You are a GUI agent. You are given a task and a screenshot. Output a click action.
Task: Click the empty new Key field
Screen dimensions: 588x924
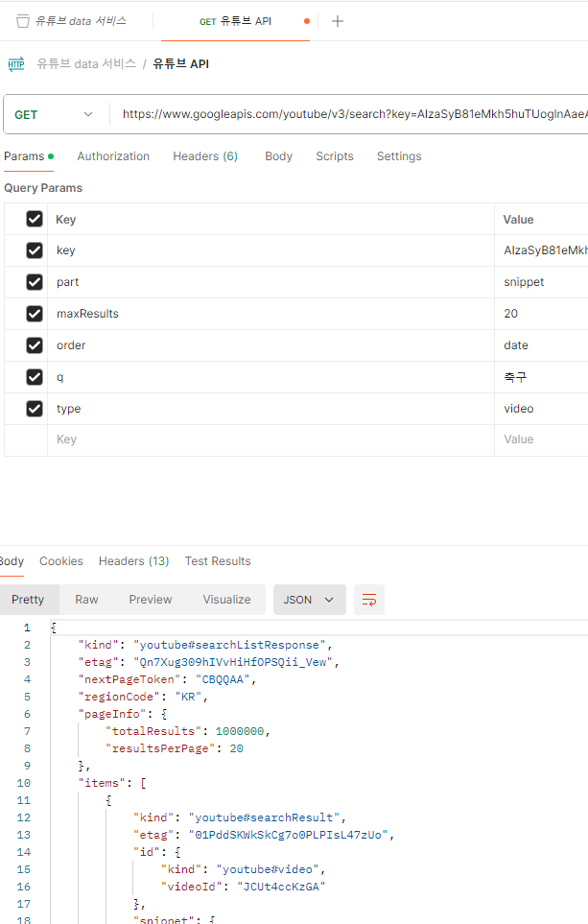coord(270,439)
